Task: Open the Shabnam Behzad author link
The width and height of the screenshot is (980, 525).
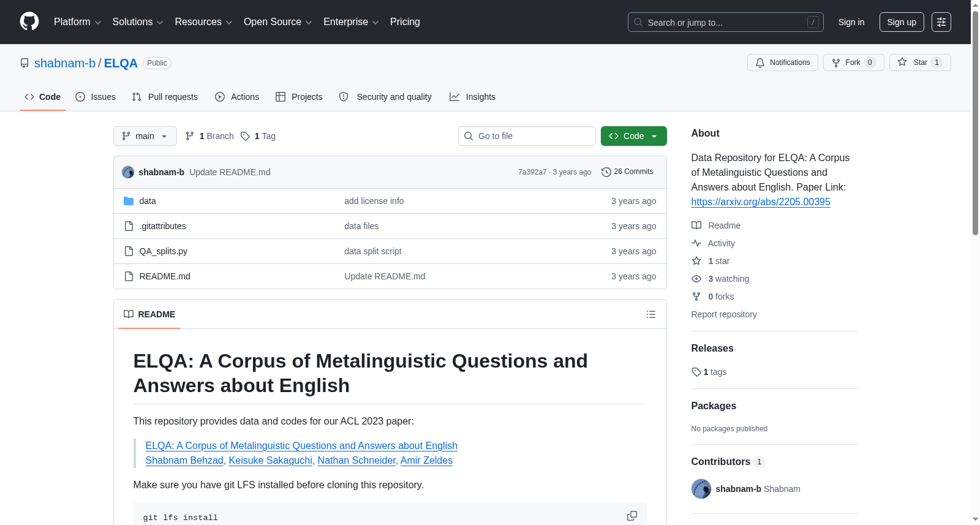Action: [x=184, y=461]
